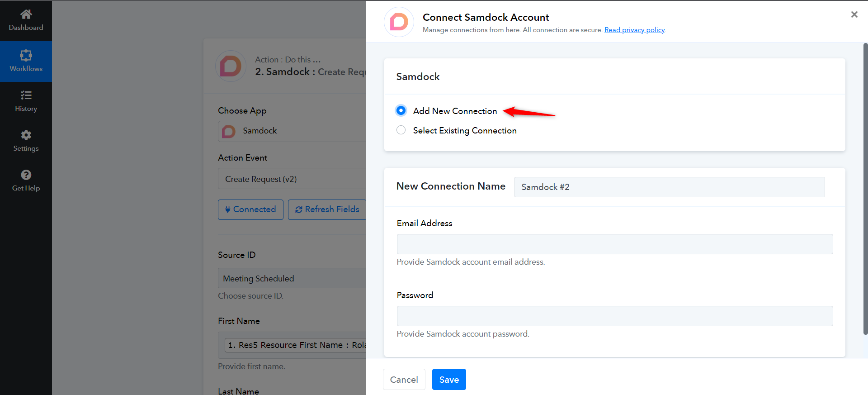This screenshot has width=868, height=395.
Task: Click the 'Provide first name.' hint text
Action: pyautogui.click(x=251, y=366)
